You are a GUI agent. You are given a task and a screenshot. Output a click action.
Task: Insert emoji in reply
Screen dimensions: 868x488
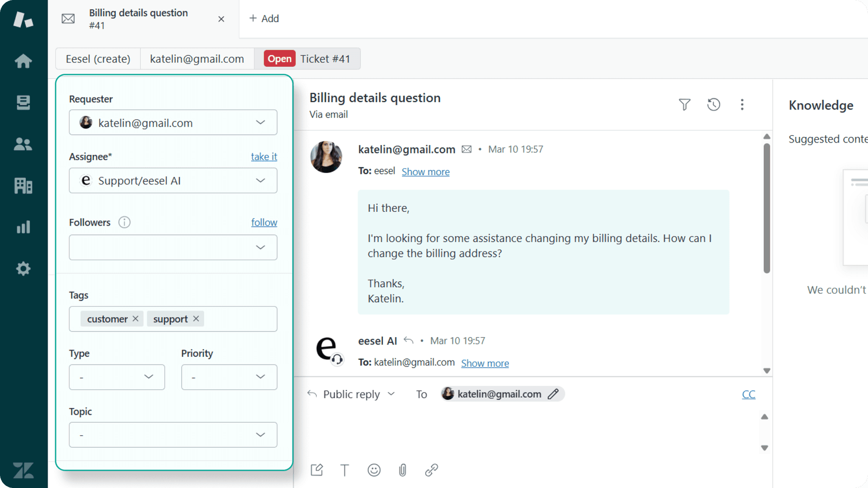(x=374, y=470)
